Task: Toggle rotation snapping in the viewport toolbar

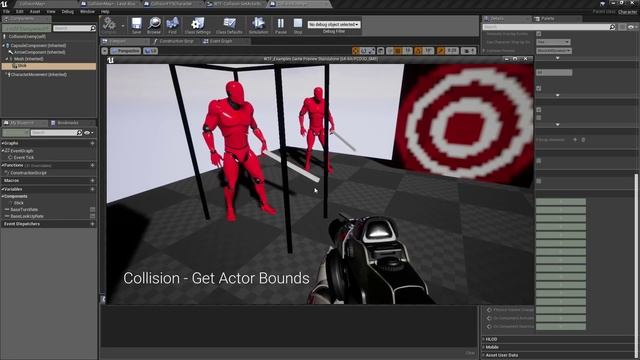Action: click(418, 51)
